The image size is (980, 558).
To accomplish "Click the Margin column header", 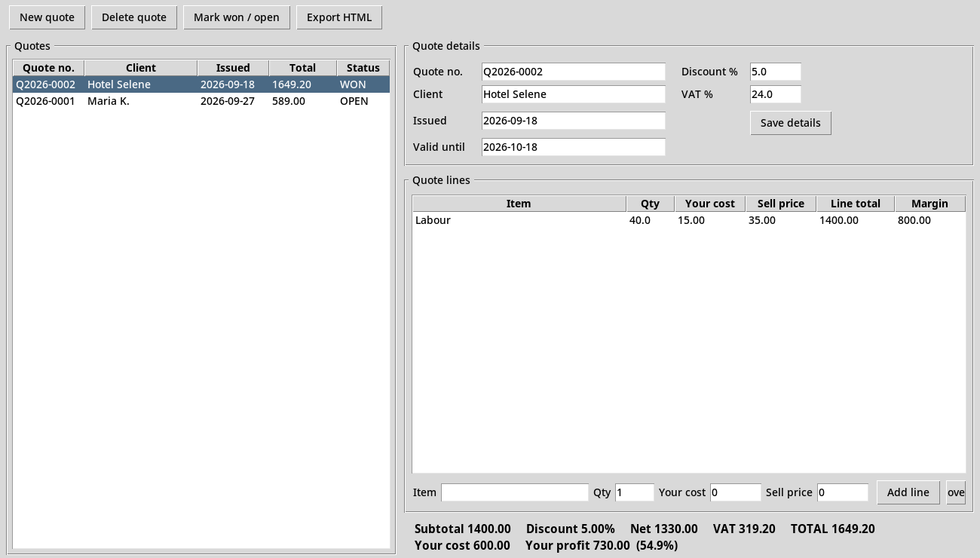I will point(930,204).
